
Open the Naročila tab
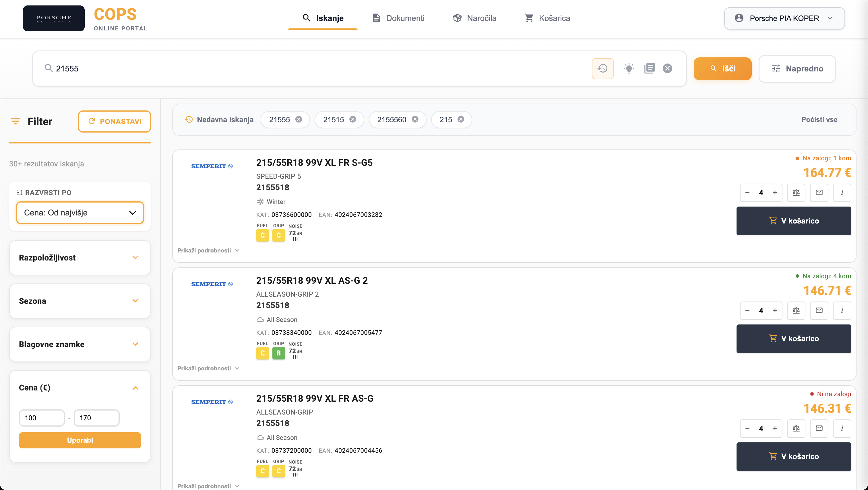pos(474,18)
